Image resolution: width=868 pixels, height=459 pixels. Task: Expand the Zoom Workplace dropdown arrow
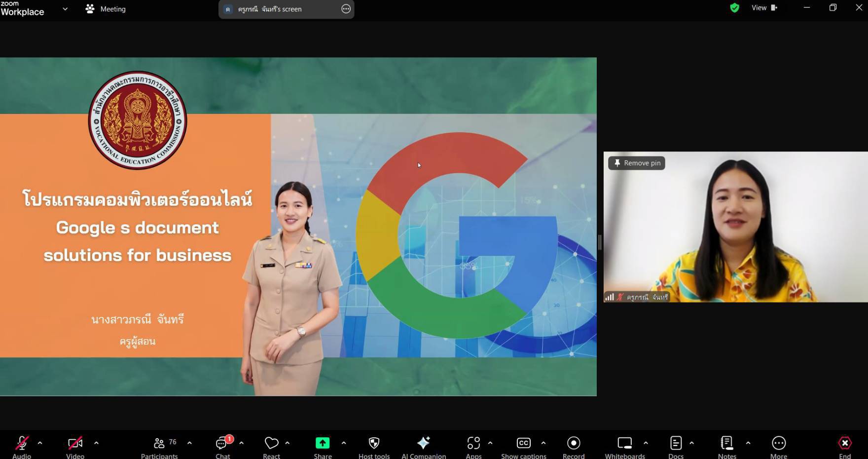click(x=65, y=9)
